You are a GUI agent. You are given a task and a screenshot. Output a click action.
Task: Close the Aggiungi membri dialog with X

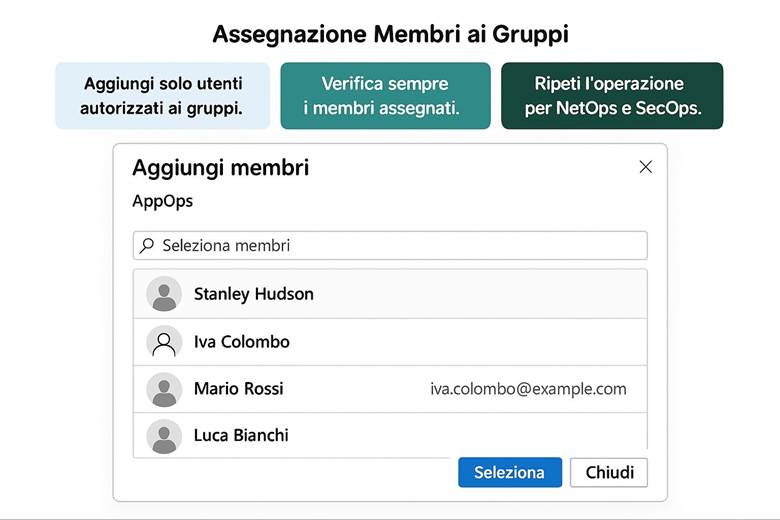(645, 167)
